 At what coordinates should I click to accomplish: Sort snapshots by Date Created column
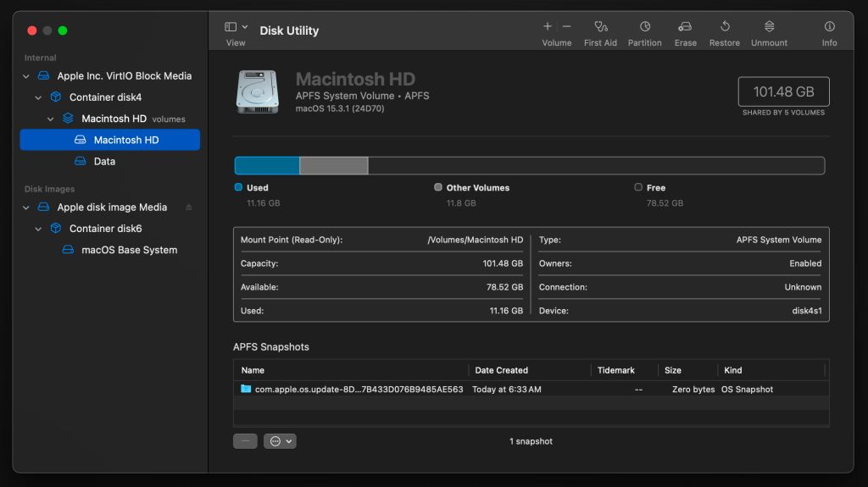[x=502, y=370]
